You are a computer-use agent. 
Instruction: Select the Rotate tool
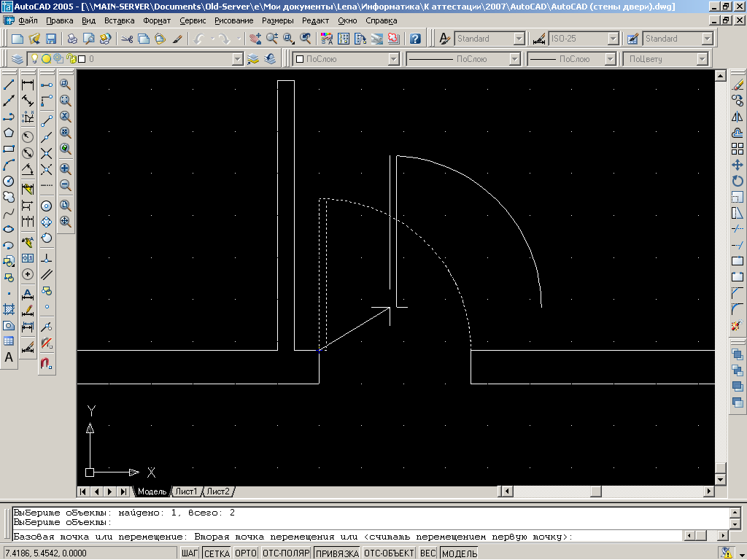point(738,181)
